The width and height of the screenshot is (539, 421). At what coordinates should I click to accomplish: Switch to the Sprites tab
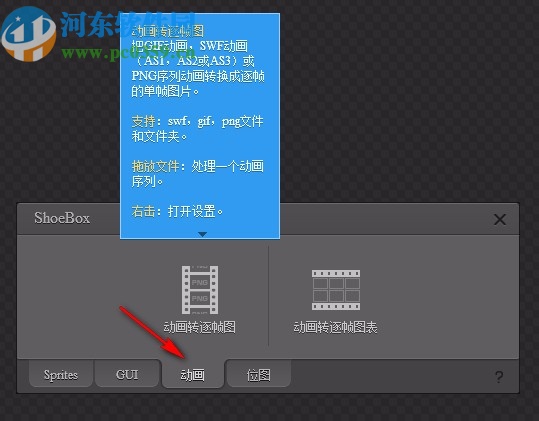click(61, 374)
